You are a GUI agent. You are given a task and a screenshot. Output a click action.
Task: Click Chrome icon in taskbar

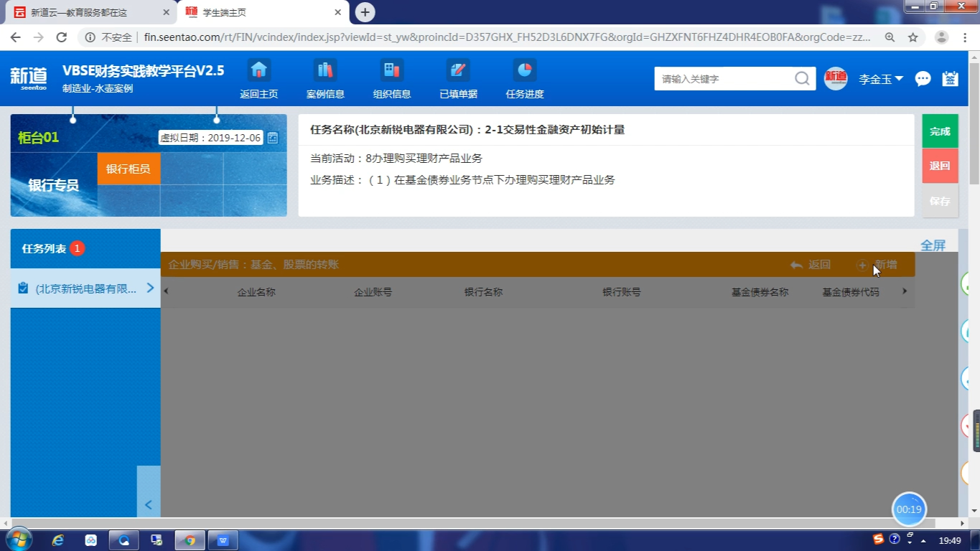pyautogui.click(x=190, y=540)
